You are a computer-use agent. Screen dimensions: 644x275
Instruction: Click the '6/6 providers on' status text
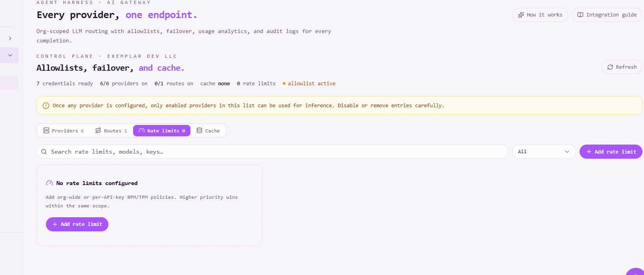tap(124, 84)
